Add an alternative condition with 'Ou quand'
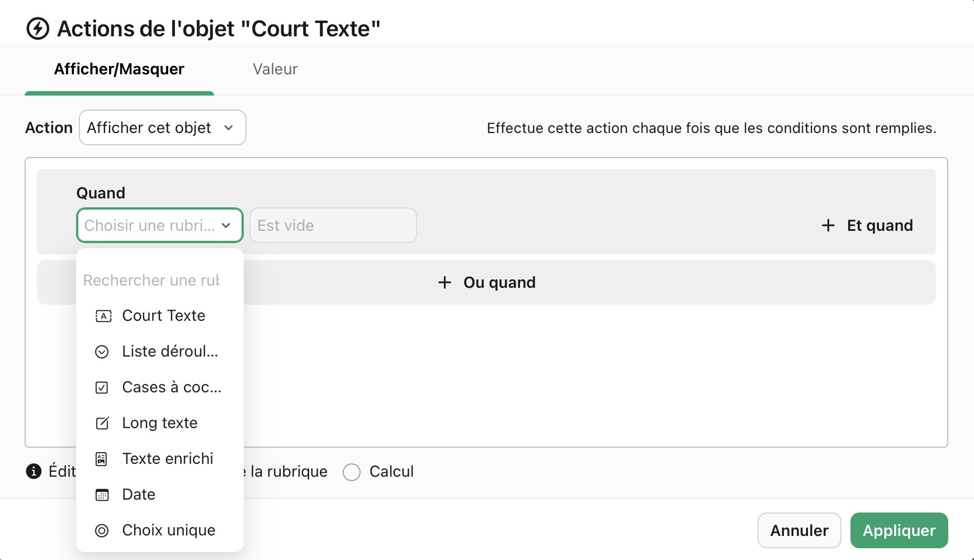Viewport: 974px width, 560px height. tap(486, 282)
